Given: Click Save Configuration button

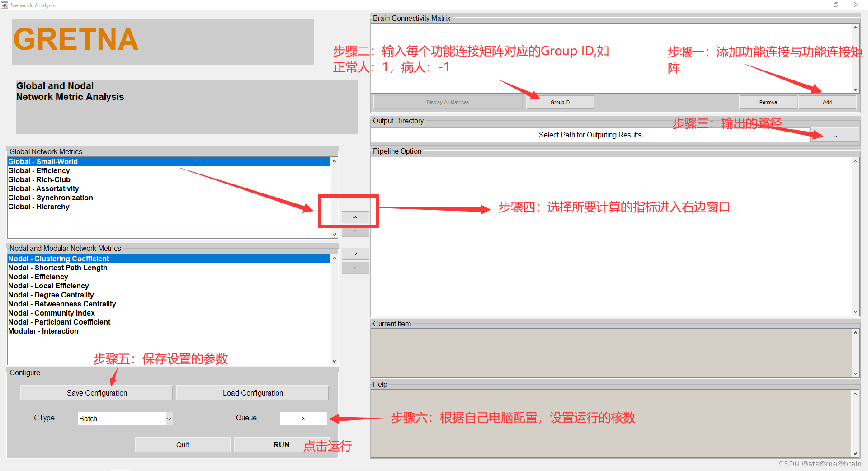Looking at the screenshot, I should [97, 393].
